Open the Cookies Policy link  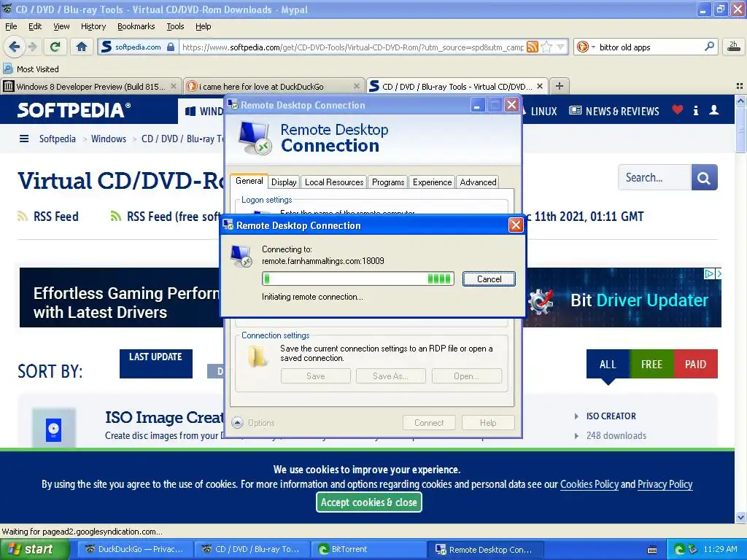click(589, 484)
